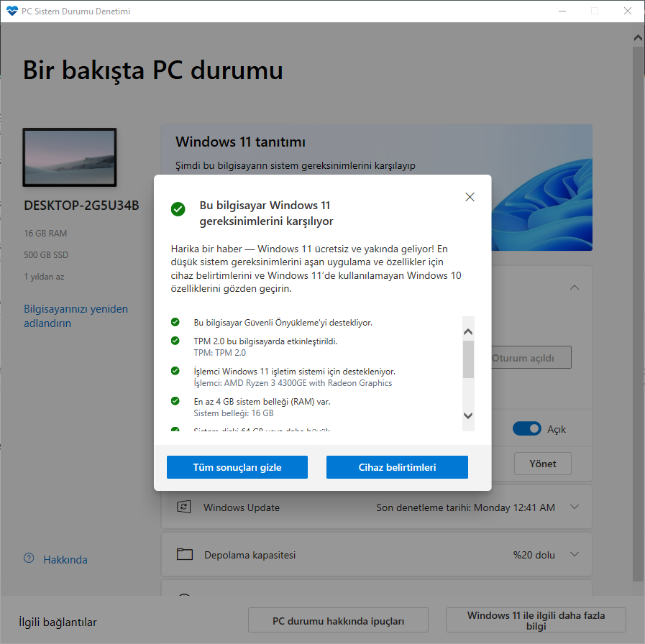
Task: Click Oturum açıldı button
Action: pos(531,358)
